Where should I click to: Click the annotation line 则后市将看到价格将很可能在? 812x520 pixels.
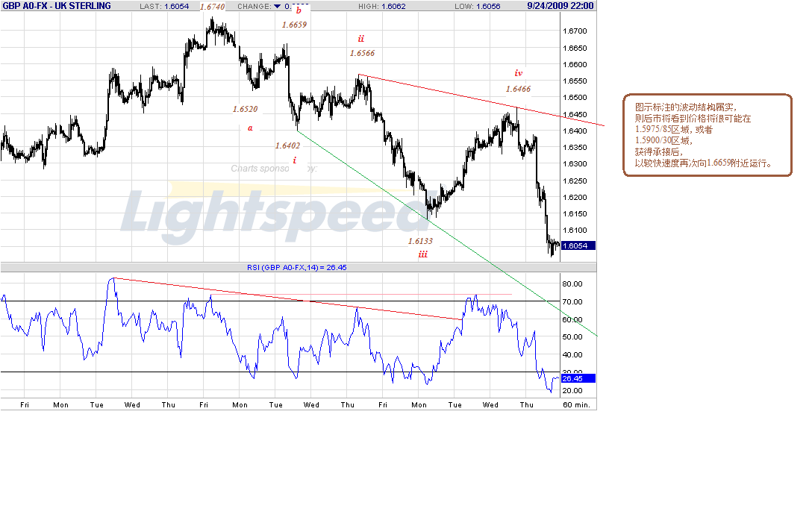(x=693, y=119)
